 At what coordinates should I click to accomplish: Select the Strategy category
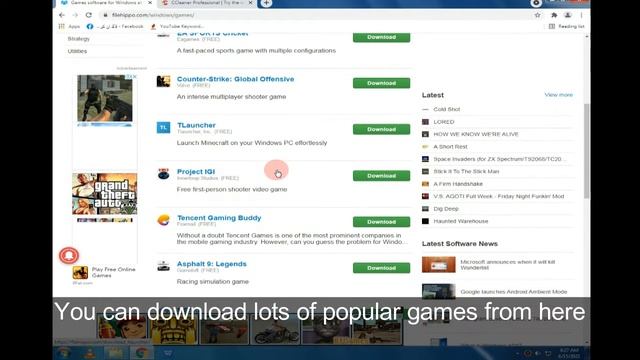pos(79,39)
